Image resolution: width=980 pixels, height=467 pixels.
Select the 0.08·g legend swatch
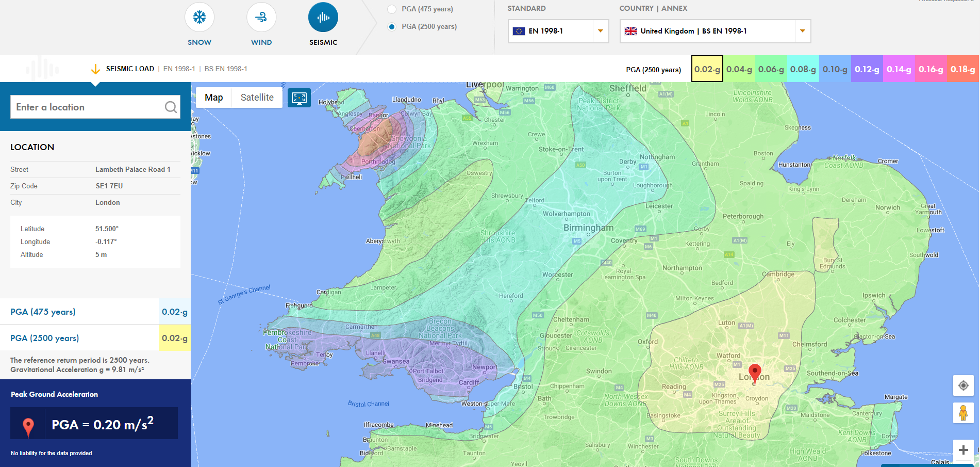[803, 69]
